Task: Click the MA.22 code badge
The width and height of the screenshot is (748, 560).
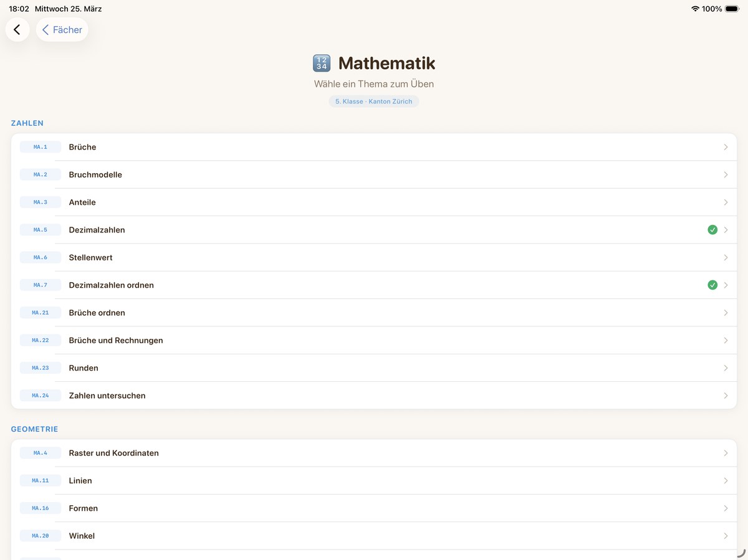Action: tap(41, 340)
